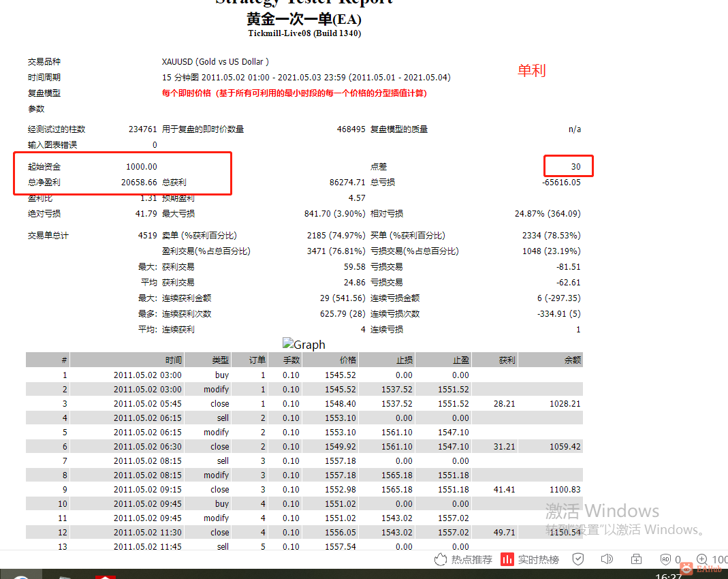Click the red 单利 annotation text
The image size is (728, 579).
[532, 71]
